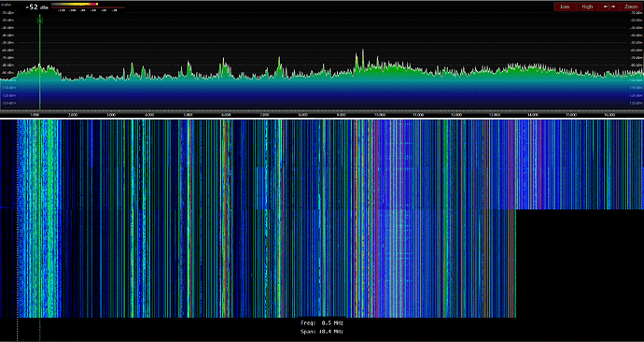Click the Freq: 8.5 MHz readout
This screenshot has width=644, height=342.
click(x=322, y=323)
